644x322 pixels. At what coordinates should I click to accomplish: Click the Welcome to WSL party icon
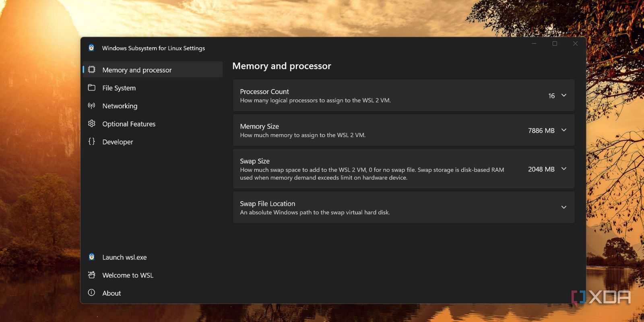point(92,275)
